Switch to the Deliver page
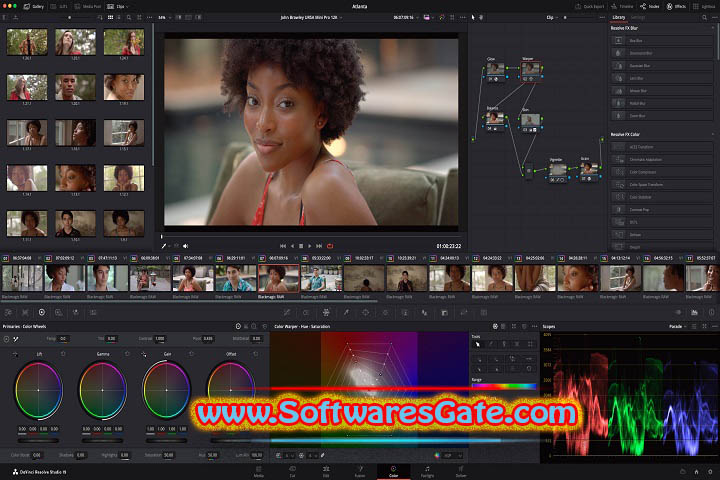This screenshot has height=480, width=720. click(461, 472)
